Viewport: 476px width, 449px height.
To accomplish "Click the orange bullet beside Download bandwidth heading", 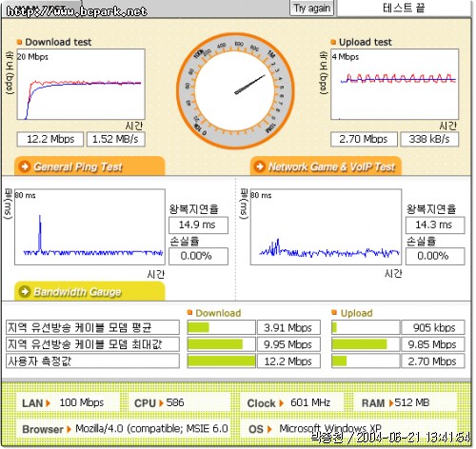I will coord(189,313).
